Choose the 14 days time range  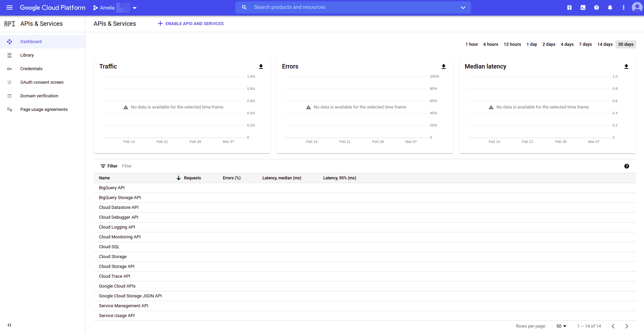pos(605,44)
